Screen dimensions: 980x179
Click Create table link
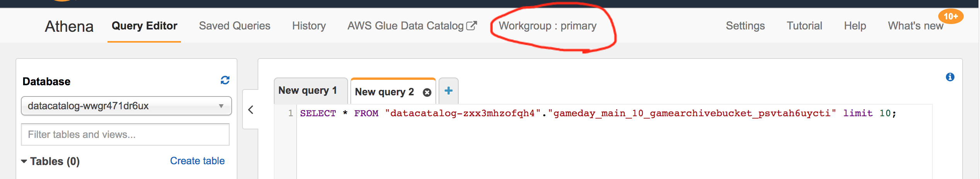(x=197, y=161)
